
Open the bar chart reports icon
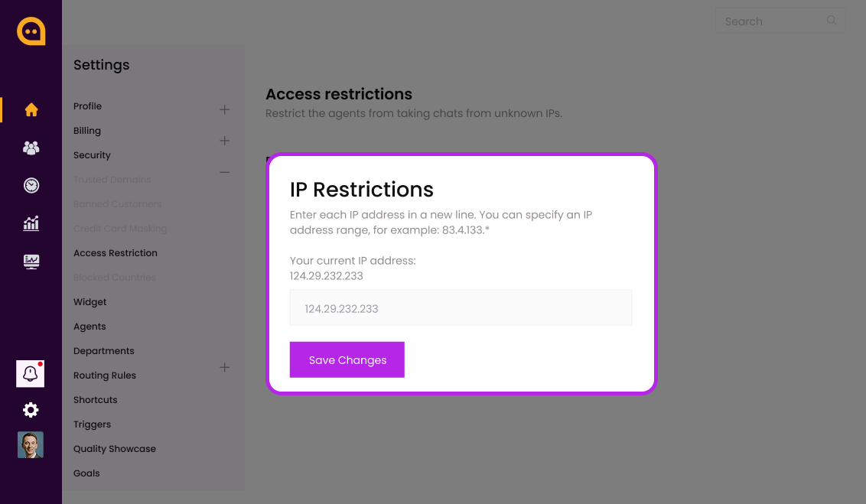[x=31, y=223]
